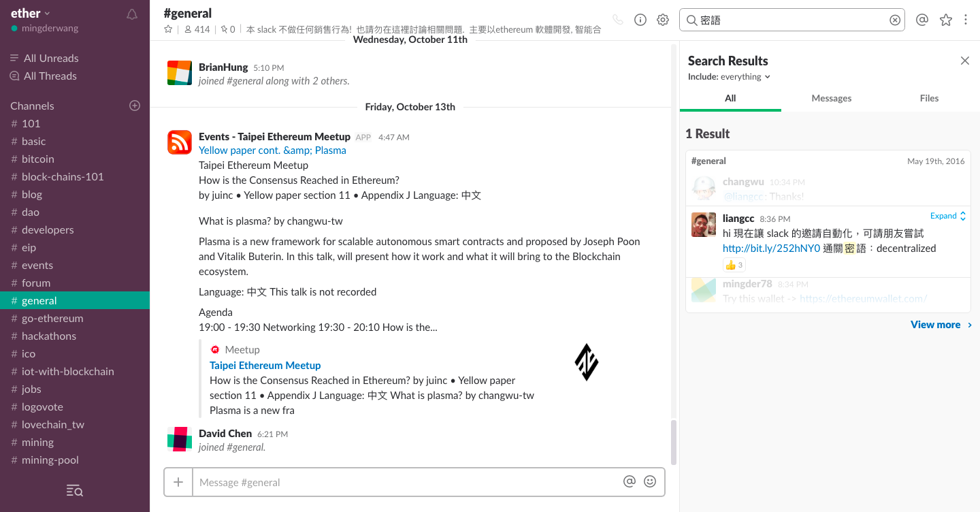Open the quick switcher icon in sidebar
980x512 pixels.
pyautogui.click(x=75, y=490)
